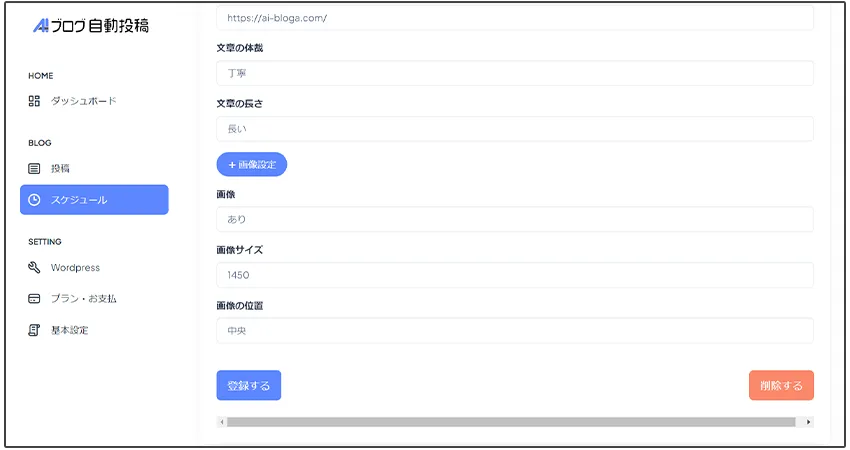Click the AI ブログ自動投稿 logo
This screenshot has width=850, height=450.
[91, 26]
